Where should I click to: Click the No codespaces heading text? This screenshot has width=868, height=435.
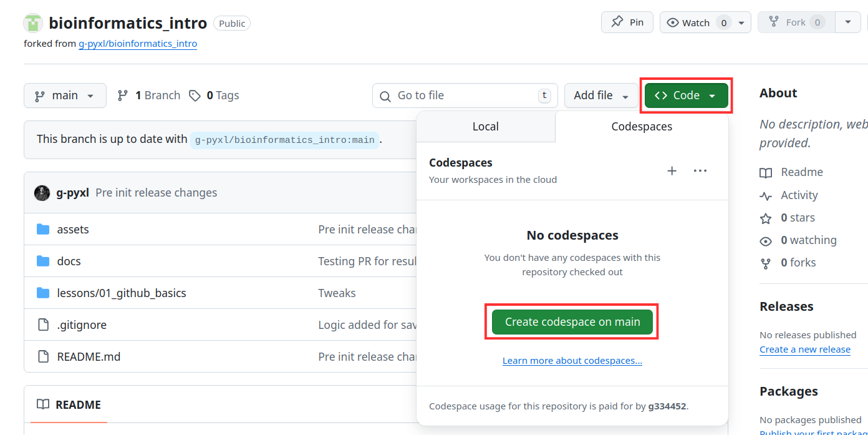(x=572, y=235)
